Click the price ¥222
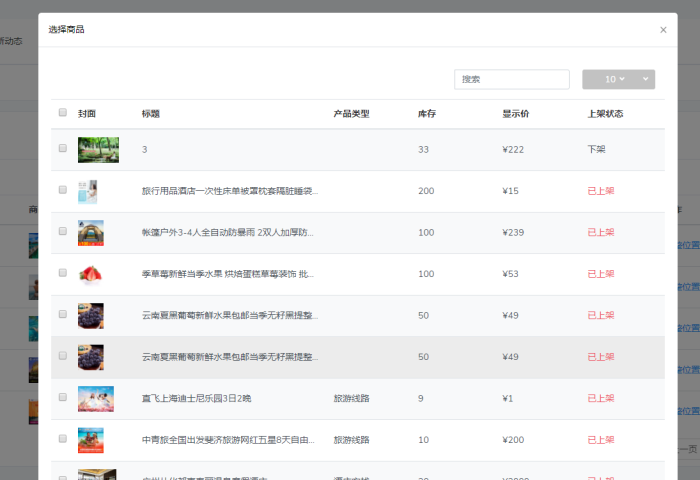 pos(513,150)
